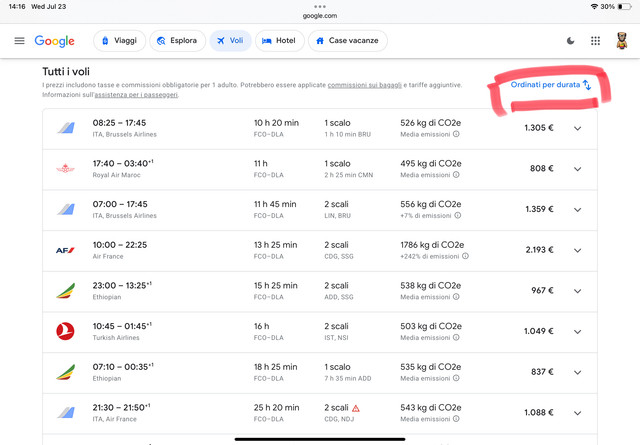Expand the 837 € Ethiopian flight
Screen dimensions: 640x445
(x=578, y=372)
